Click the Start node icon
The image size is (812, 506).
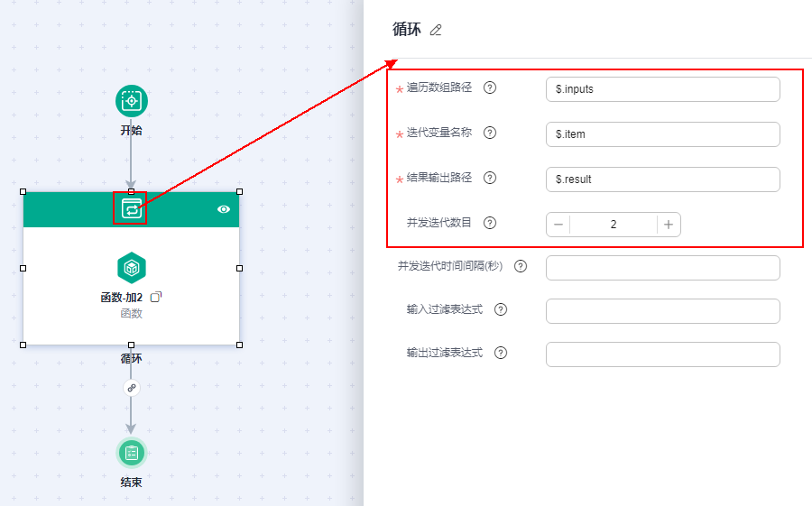(x=131, y=101)
